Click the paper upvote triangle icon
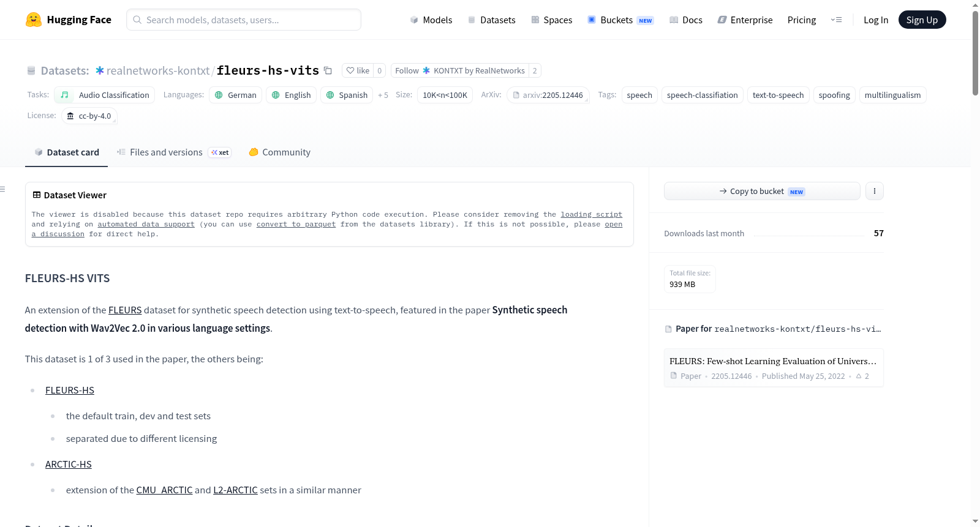 coord(859,376)
